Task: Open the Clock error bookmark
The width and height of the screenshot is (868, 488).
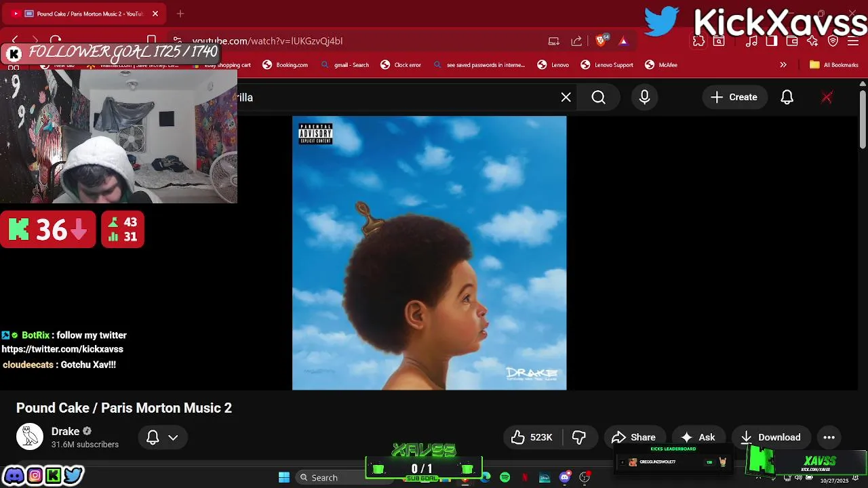Action: point(401,65)
